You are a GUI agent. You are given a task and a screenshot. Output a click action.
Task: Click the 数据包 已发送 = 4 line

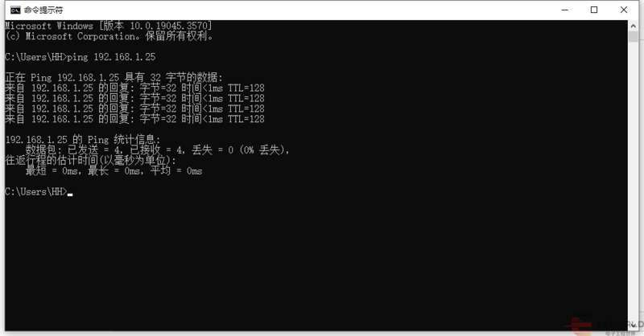coord(157,150)
